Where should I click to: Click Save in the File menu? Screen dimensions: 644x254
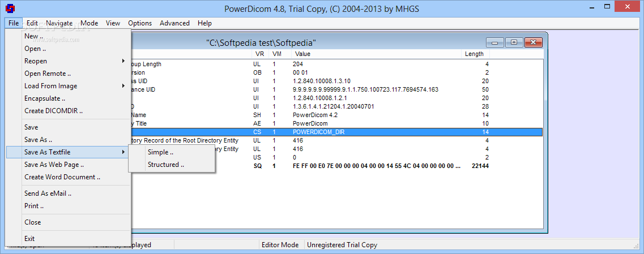pos(69,127)
